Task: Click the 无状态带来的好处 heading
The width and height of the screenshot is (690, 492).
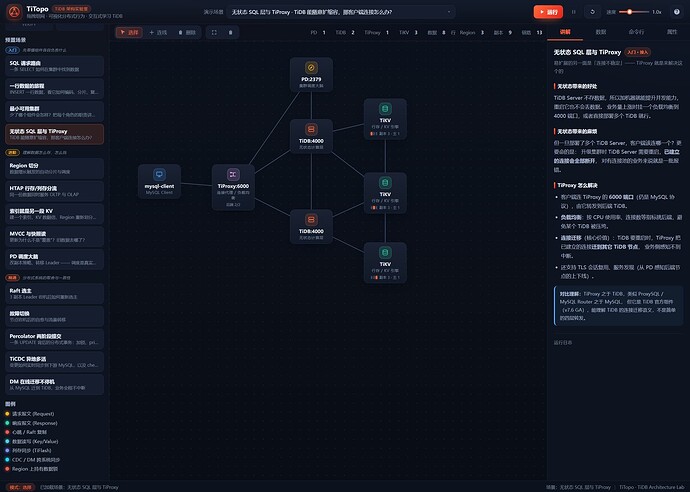Action: coord(577,86)
